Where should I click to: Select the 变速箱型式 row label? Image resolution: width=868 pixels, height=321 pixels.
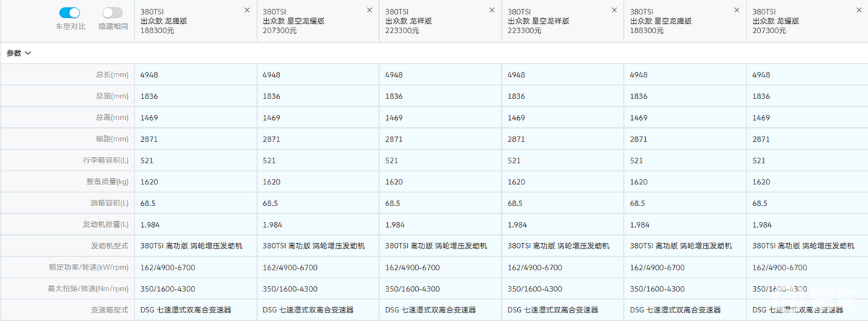pos(109,310)
